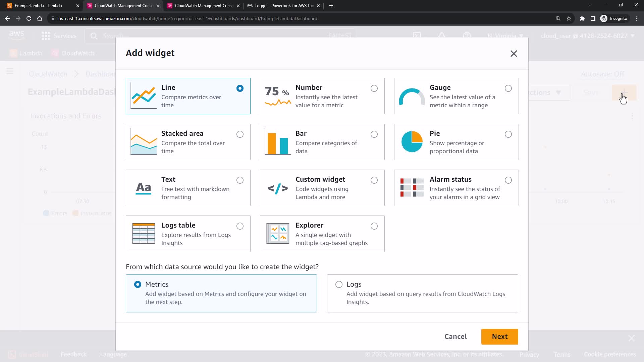Click the Pie chart widget icon

412,142
